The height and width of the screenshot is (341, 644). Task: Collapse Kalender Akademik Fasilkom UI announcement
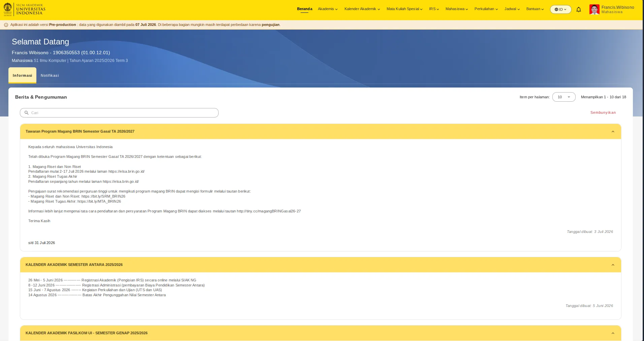(613, 333)
